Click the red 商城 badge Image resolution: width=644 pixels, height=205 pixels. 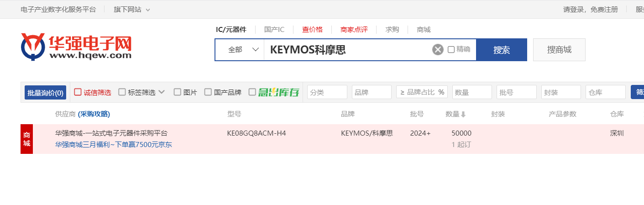26,139
